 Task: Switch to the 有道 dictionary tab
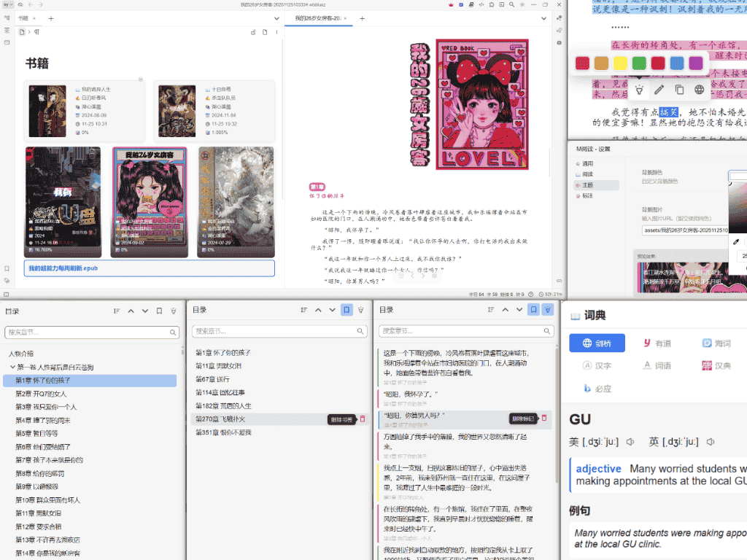point(656,343)
